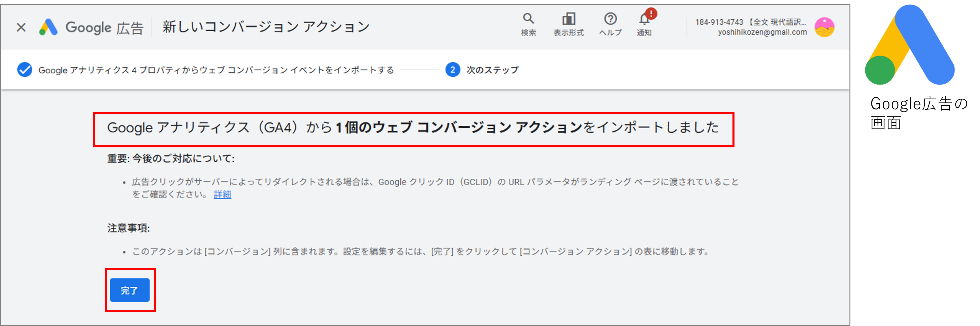Select the completed GA4 import step checkmark

pos(25,69)
